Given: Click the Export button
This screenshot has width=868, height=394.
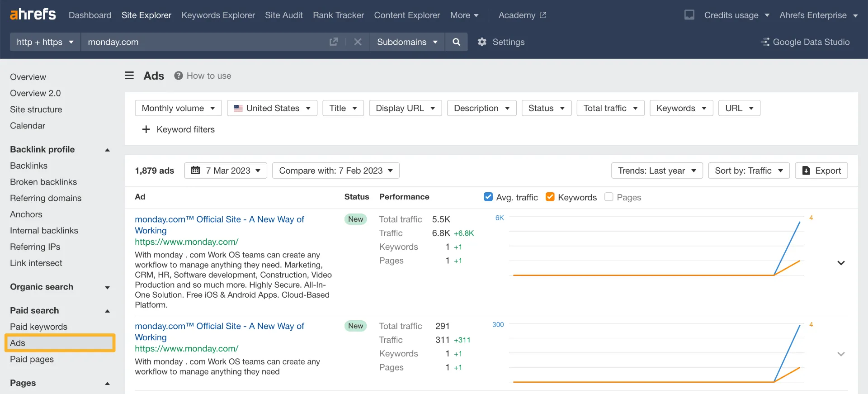Looking at the screenshot, I should coord(821,171).
